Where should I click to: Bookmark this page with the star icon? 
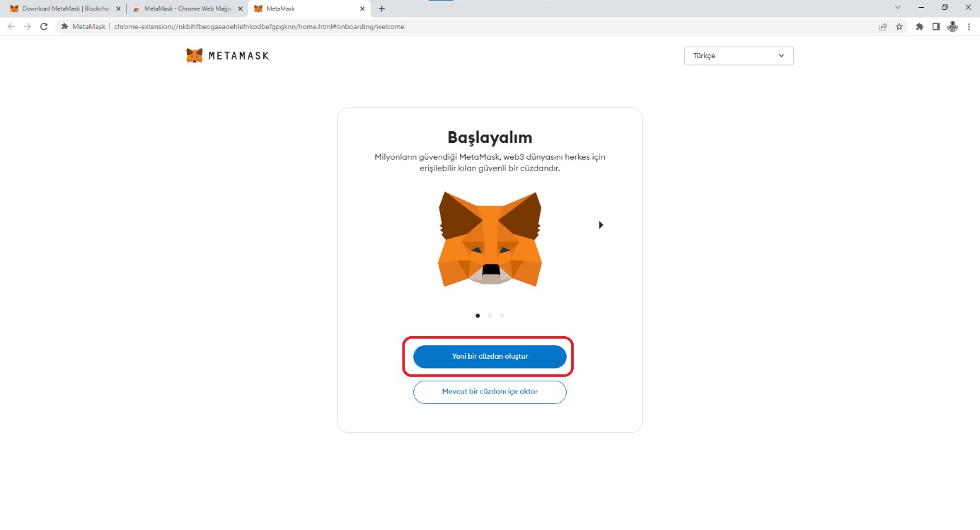pyautogui.click(x=899, y=27)
